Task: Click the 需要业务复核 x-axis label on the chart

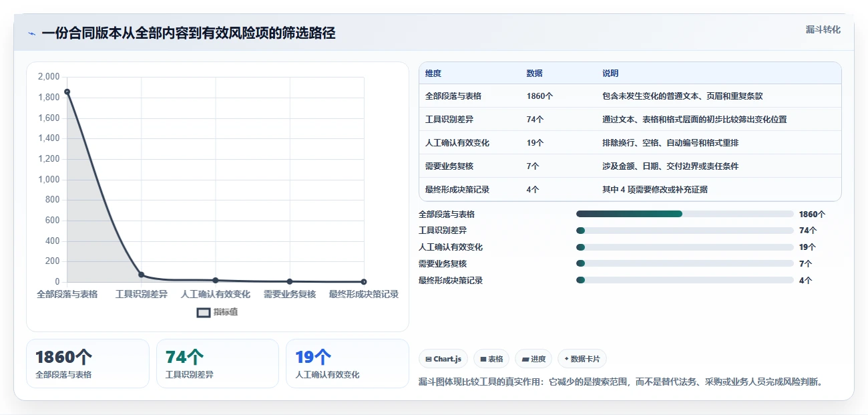Action: [x=289, y=294]
